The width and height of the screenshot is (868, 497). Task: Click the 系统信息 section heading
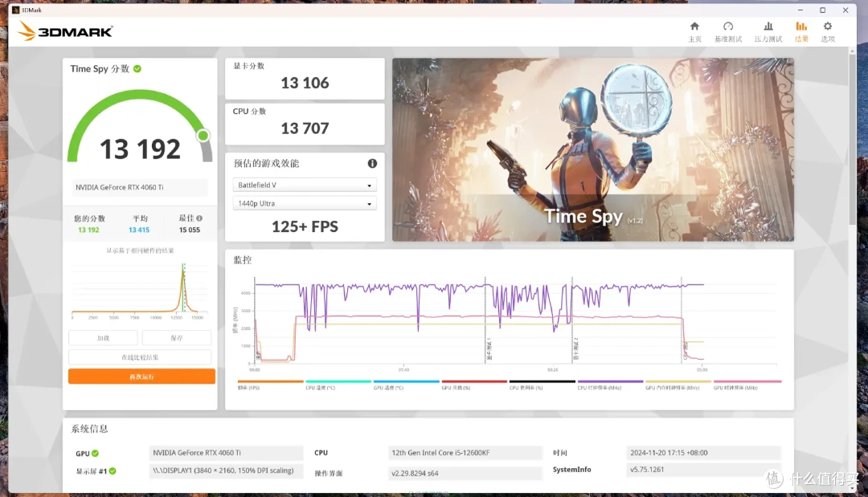[90, 429]
